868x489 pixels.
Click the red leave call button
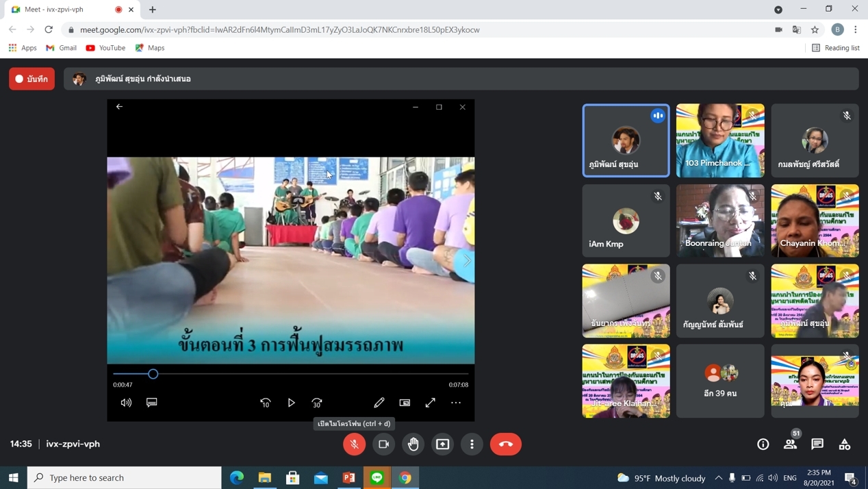pos(505,444)
